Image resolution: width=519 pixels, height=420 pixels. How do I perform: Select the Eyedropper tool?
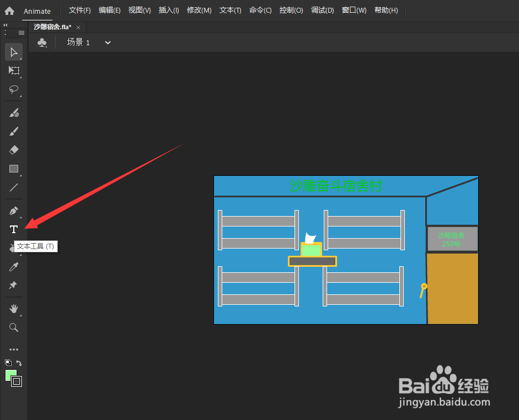click(14, 267)
